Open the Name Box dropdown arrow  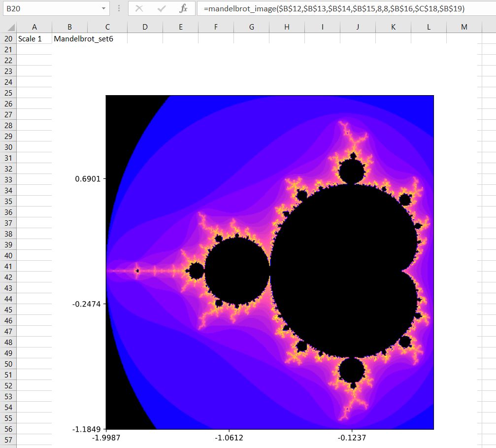pos(103,8)
